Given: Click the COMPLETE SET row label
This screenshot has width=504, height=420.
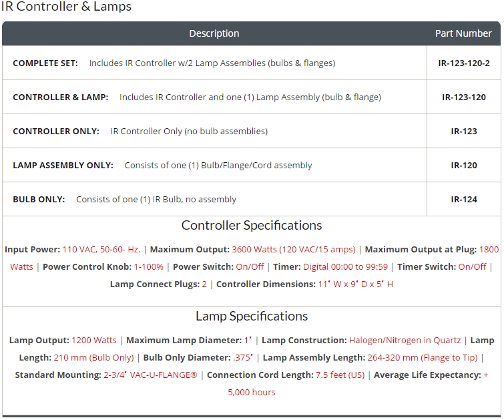Looking at the screenshot, I should (x=45, y=63).
